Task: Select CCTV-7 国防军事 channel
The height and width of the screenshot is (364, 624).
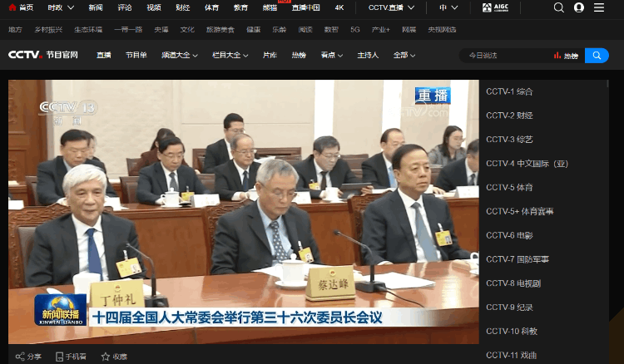Action: point(518,259)
